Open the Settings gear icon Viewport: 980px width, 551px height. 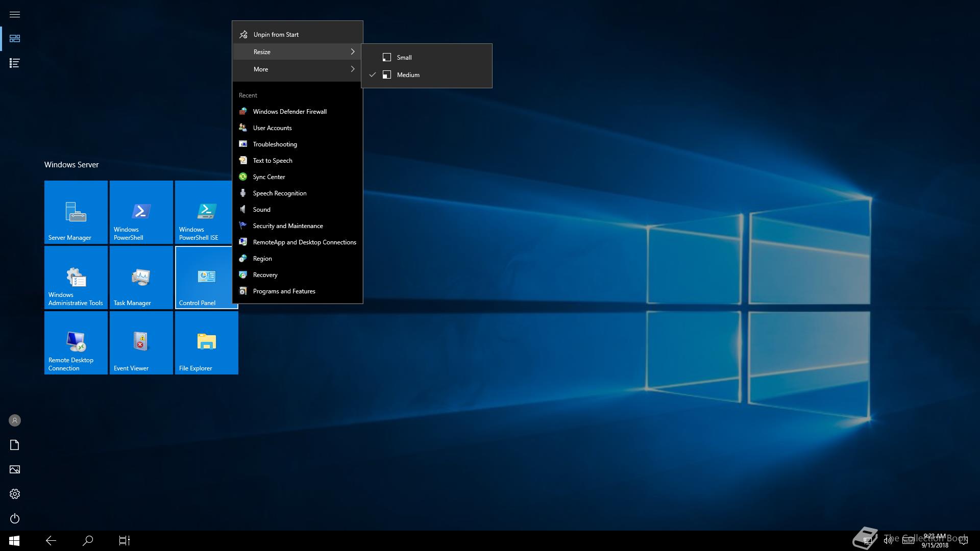tap(15, 494)
